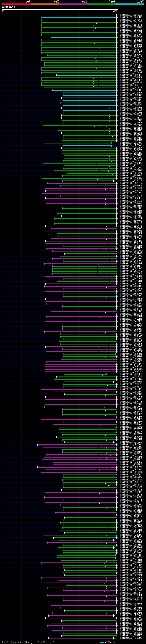Select the label UniRef100_Q9SGP2

[x=131, y=364]
